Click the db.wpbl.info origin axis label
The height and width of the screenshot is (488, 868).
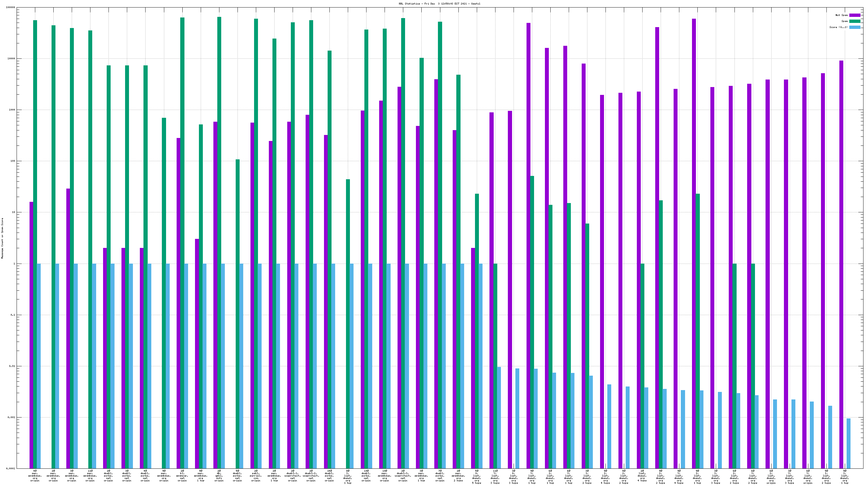219,476
